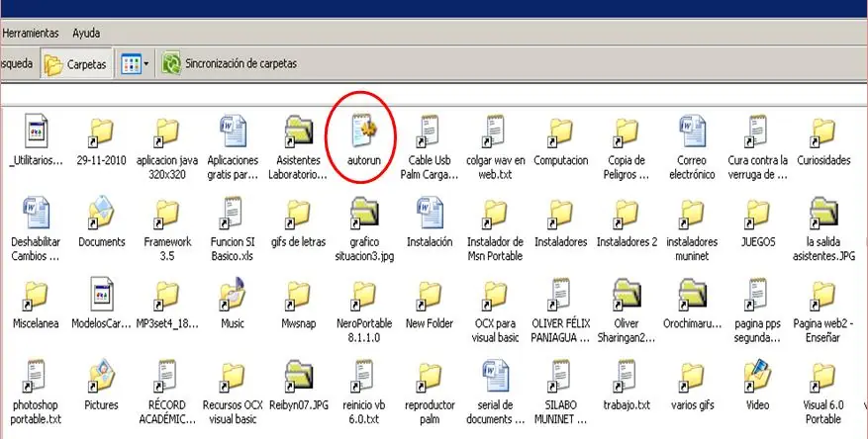Viewport: 868px width, 439px height.
Task: Select Instalador de Msn Portable folder
Action: (x=496, y=215)
